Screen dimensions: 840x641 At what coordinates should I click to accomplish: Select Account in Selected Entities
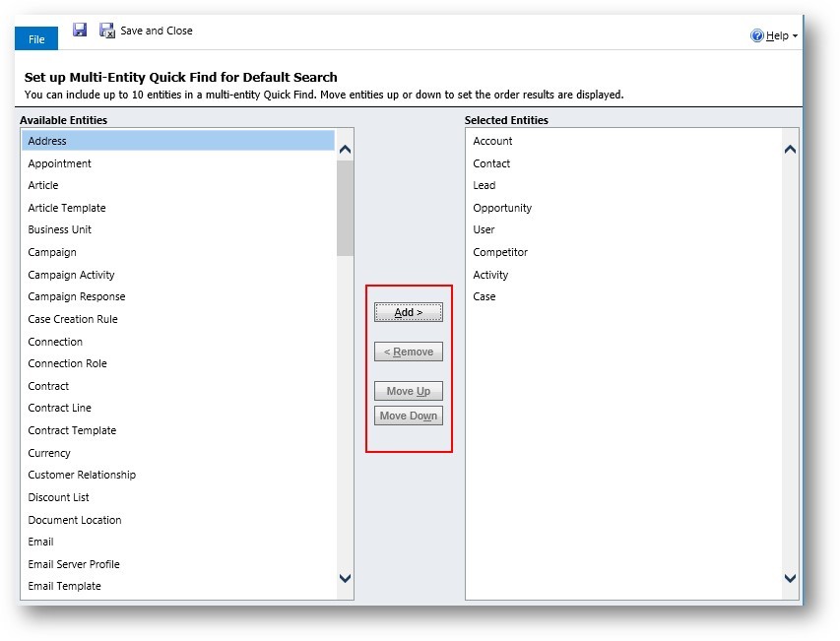pos(623,141)
